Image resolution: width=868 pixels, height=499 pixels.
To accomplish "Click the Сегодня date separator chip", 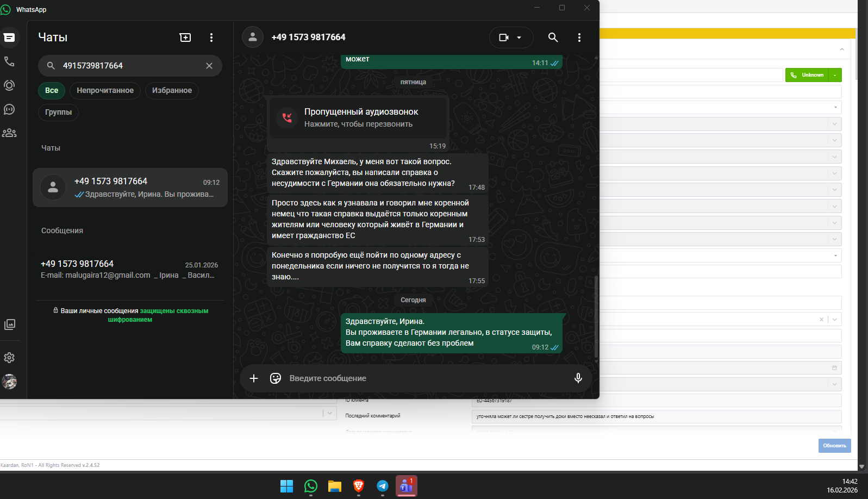I will 413,300.
